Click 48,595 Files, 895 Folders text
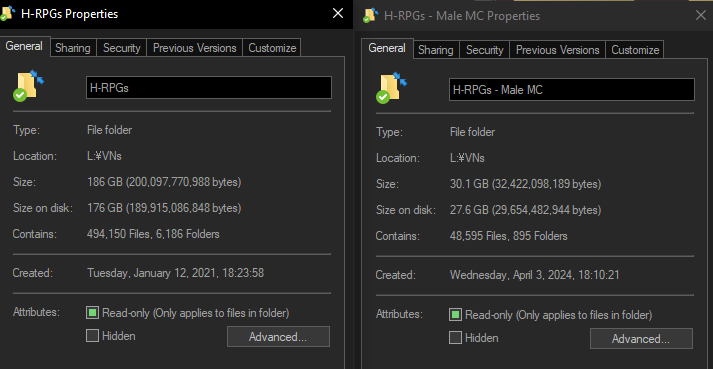713x369 pixels. click(x=509, y=236)
